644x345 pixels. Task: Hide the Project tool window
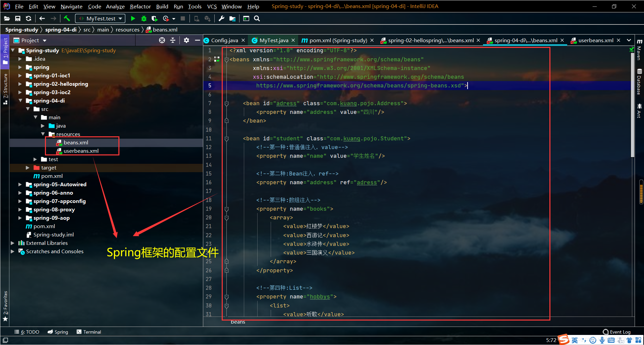point(198,40)
